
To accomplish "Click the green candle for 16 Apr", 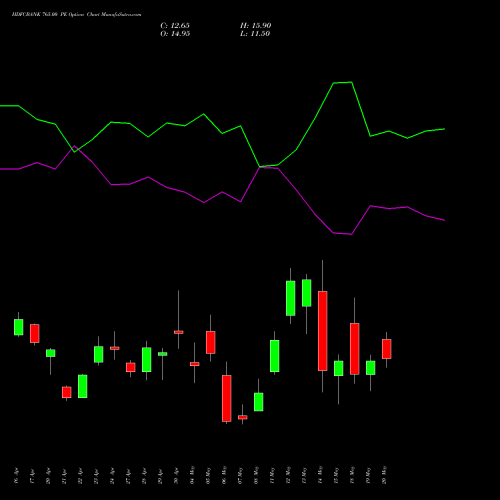I will [x=19, y=327].
